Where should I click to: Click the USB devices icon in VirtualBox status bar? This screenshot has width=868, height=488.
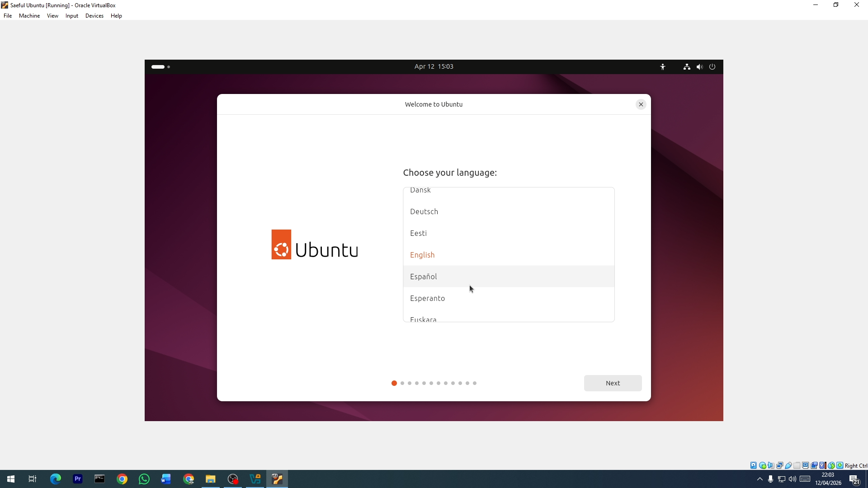[x=788, y=465]
